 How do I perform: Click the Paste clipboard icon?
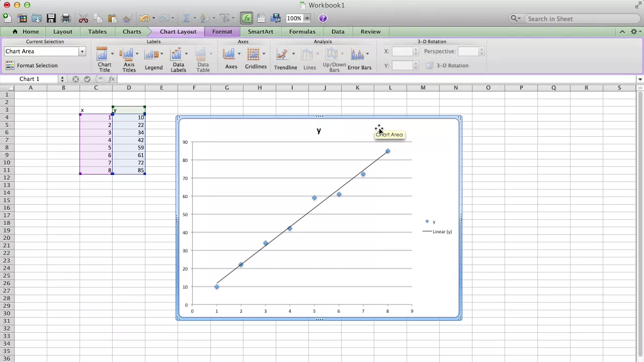pos(113,18)
